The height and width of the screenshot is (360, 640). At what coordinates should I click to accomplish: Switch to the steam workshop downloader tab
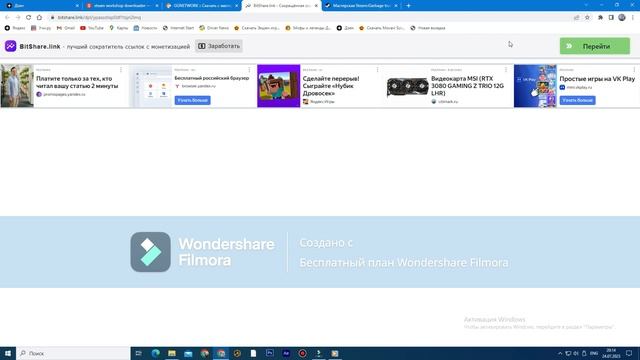click(121, 6)
